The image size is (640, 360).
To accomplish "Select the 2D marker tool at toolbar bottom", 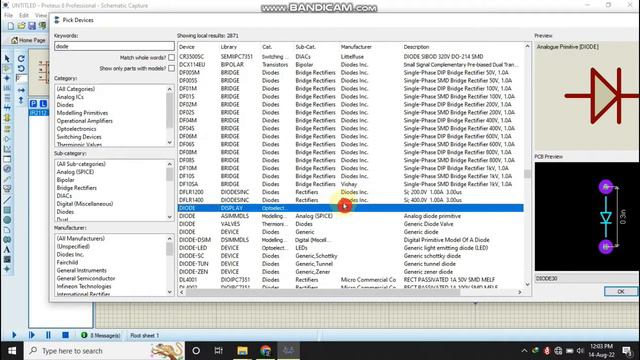I will point(7,269).
